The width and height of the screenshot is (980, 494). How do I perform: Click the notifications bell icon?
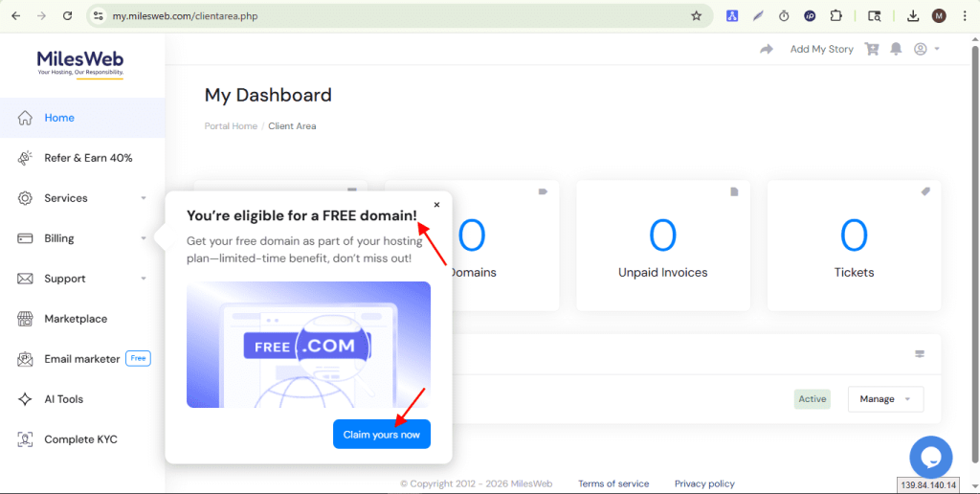pos(896,49)
